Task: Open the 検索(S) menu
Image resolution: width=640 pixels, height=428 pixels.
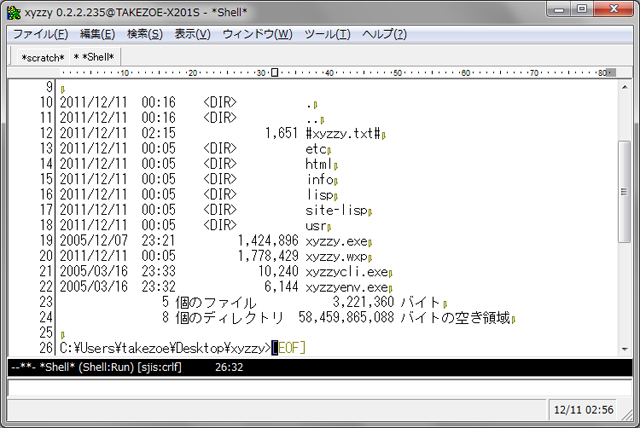Action: pyautogui.click(x=145, y=34)
